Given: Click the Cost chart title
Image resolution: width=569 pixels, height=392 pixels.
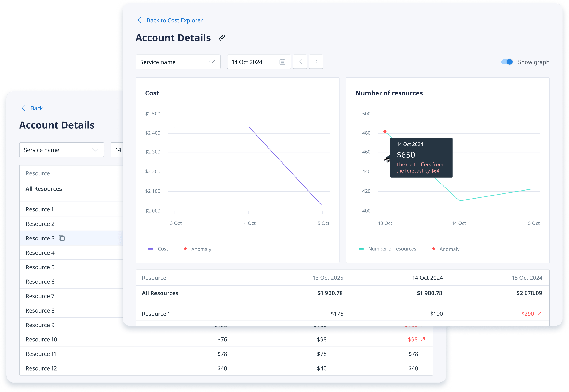Looking at the screenshot, I should (152, 93).
